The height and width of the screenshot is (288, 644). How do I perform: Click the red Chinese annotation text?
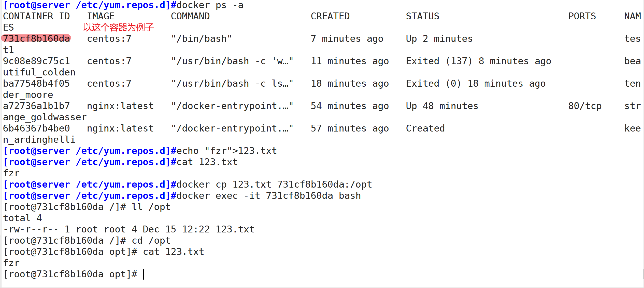click(118, 27)
